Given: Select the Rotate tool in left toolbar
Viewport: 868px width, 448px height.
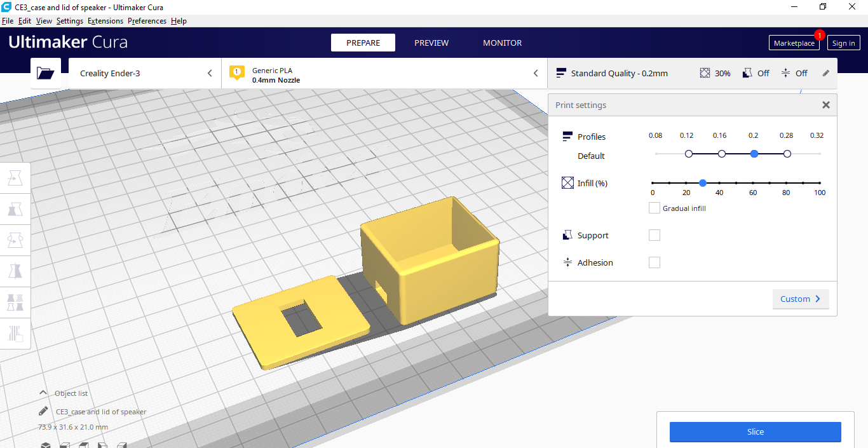Looking at the screenshot, I should [15, 240].
